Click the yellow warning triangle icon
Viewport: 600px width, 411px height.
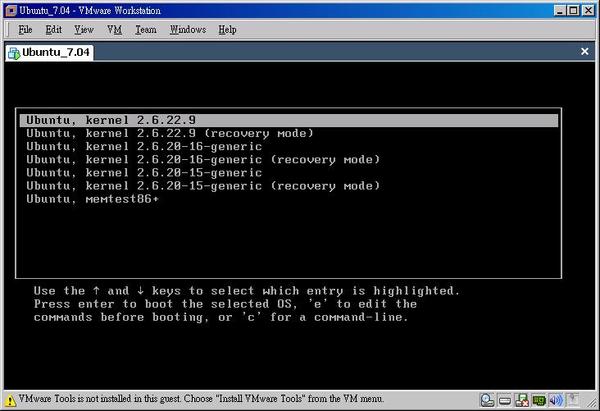pyautogui.click(x=10, y=401)
